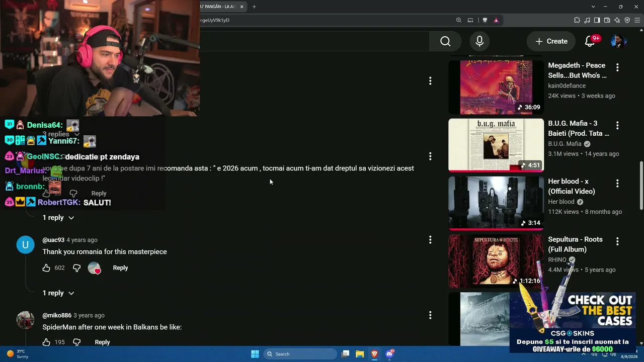Viewport: 644px width, 362px height.
Task: Open the Windows Start menu
Action: coord(255,354)
